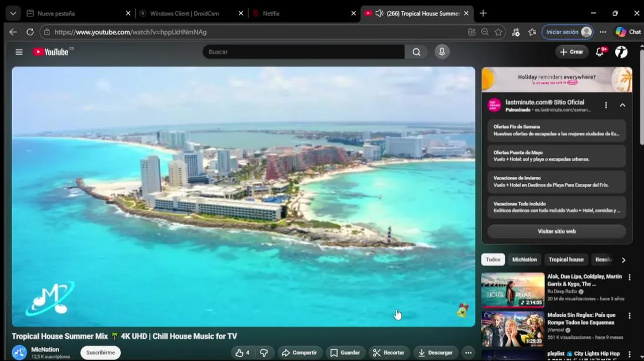The image size is (644, 361).
Task: Add this page to favorites star
Action: pos(498,32)
